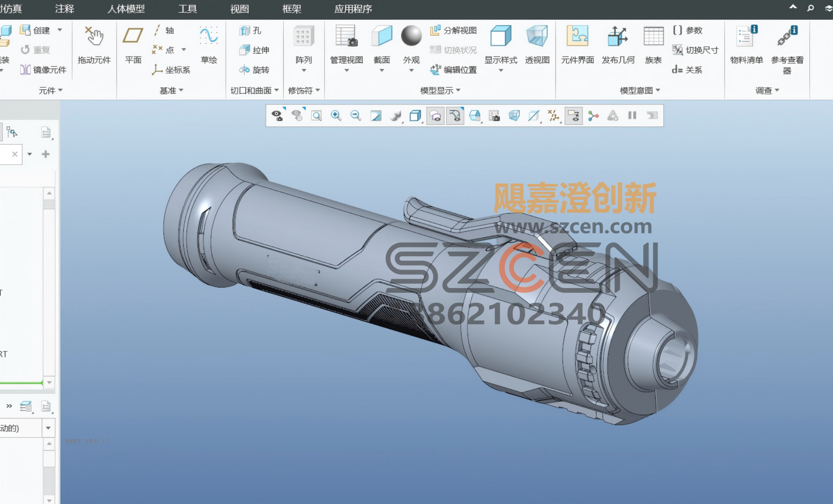Click the 编辑位置 edit position button
The height and width of the screenshot is (504, 833).
(454, 70)
